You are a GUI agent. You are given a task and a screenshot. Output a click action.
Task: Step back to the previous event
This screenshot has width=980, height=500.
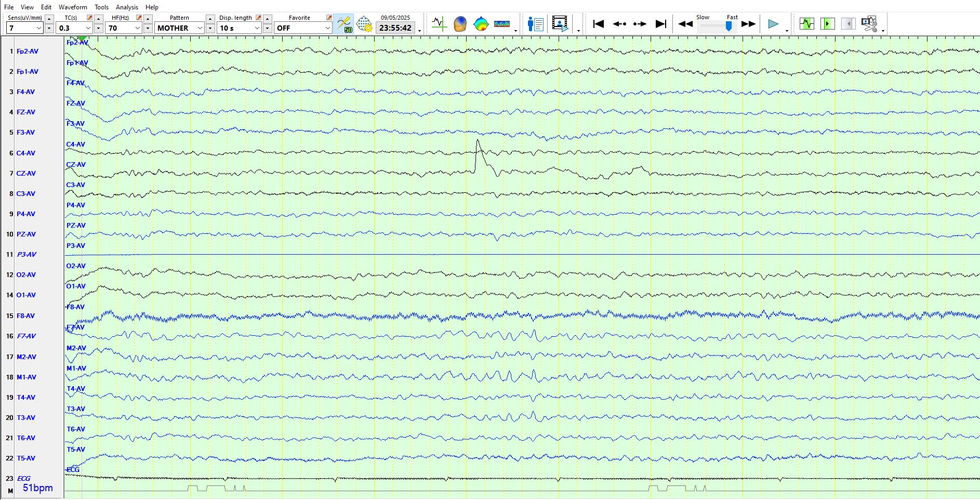[619, 24]
